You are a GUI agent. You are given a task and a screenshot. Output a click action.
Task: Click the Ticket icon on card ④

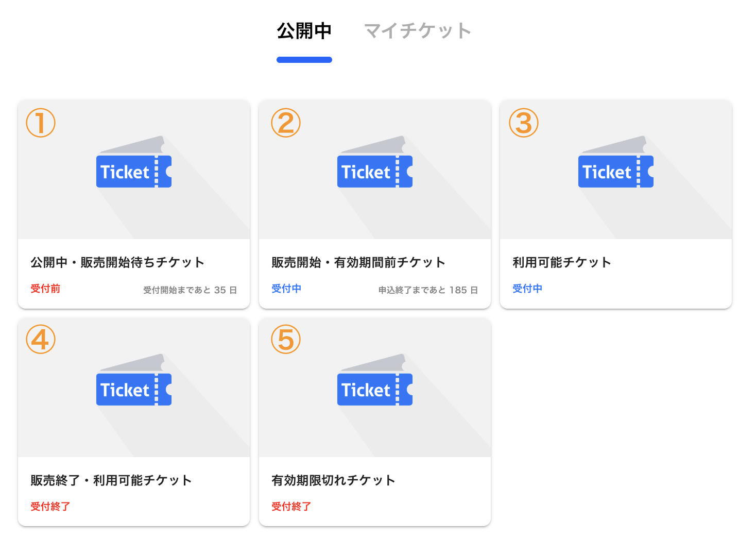click(133, 389)
